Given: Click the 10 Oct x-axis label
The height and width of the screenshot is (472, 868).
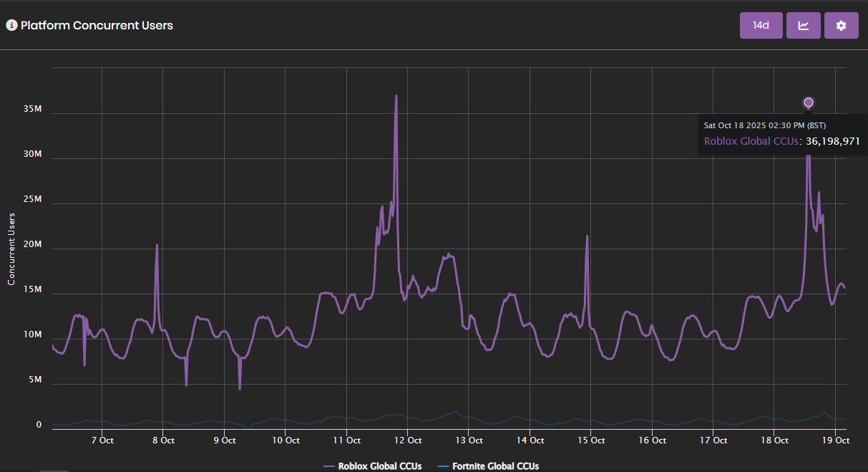Looking at the screenshot, I should tap(285, 440).
